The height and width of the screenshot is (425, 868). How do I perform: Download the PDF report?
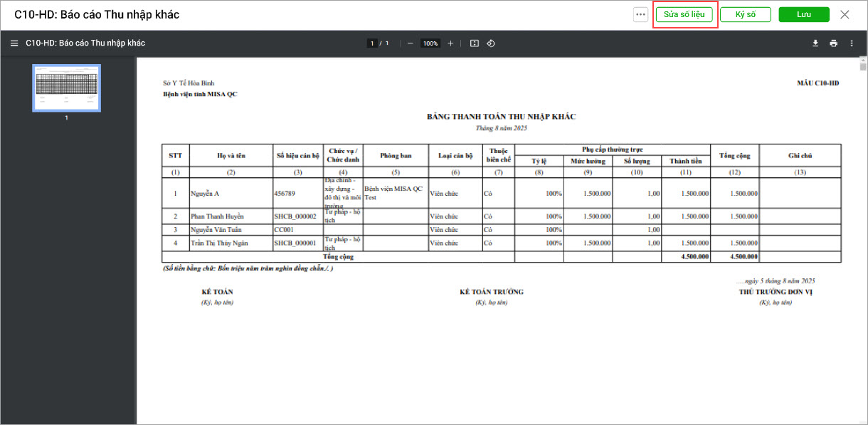click(816, 43)
